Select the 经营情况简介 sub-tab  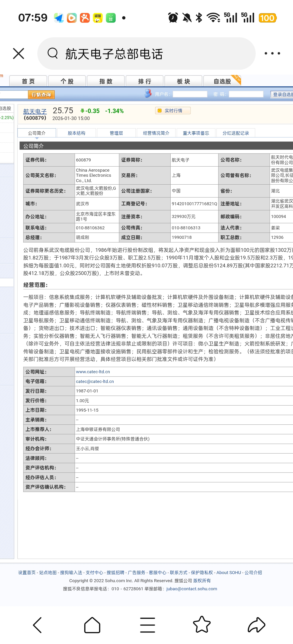[x=156, y=133]
